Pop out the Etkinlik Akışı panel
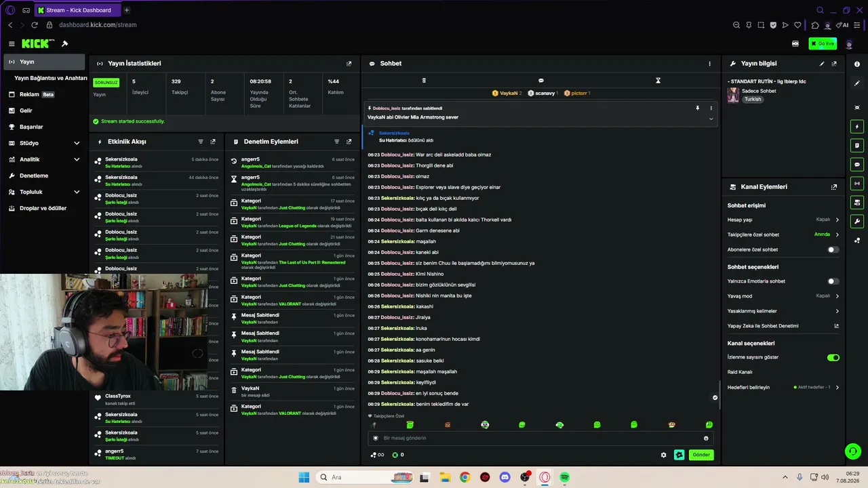The image size is (868, 488). pos(213,142)
